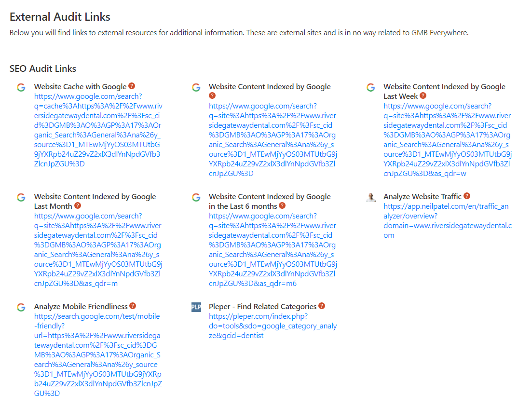Click the Google logo beside Analyze Mobile Friendliness
The image size is (532, 408).
21,307
